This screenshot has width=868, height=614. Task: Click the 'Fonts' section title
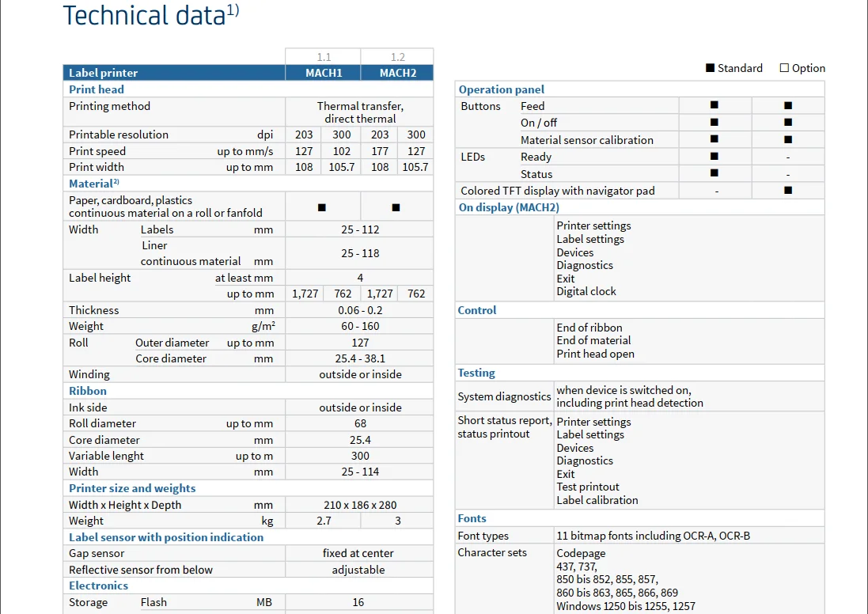[x=472, y=518]
